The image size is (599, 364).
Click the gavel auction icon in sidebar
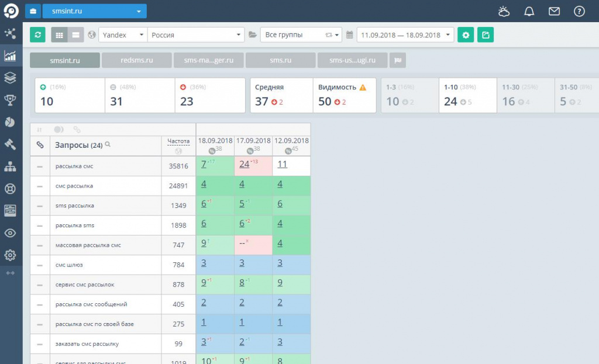[11, 144]
